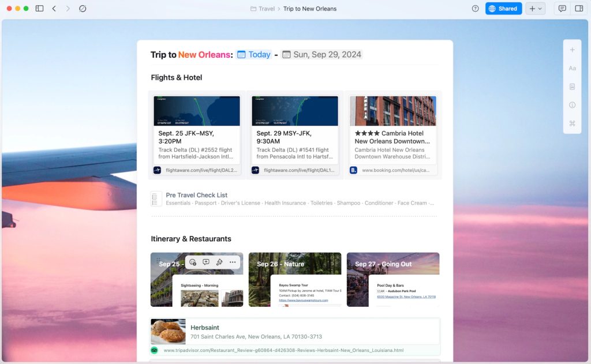This screenshot has width=591, height=364.
Task: Go back to the previous page
Action: pyautogui.click(x=54, y=9)
